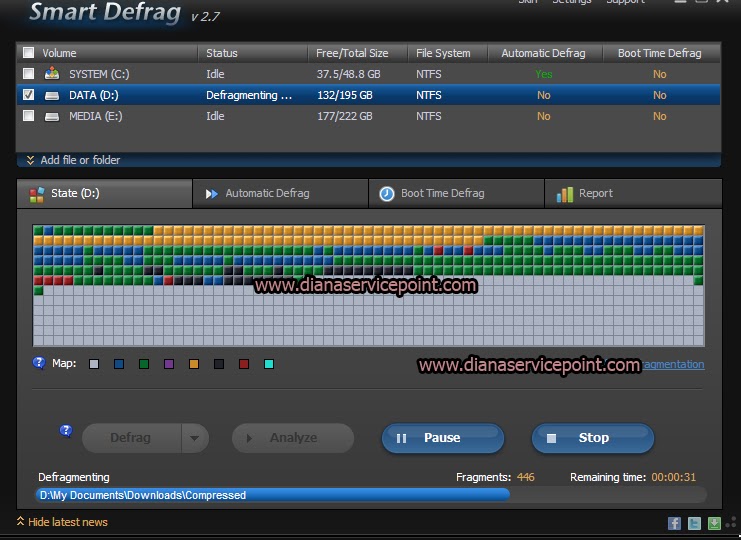The height and width of the screenshot is (540, 741).
Task: Click the SYSTEM (C:) drive icon
Action: 52,74
